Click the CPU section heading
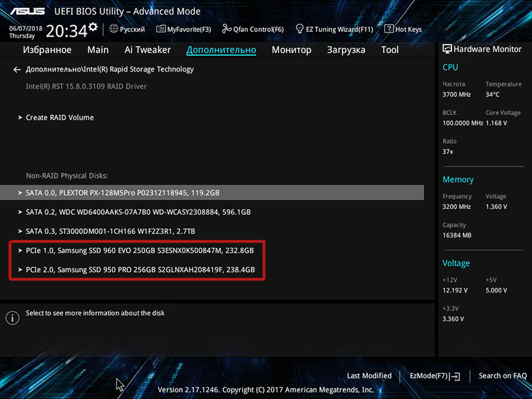The width and height of the screenshot is (532, 399). (450, 68)
